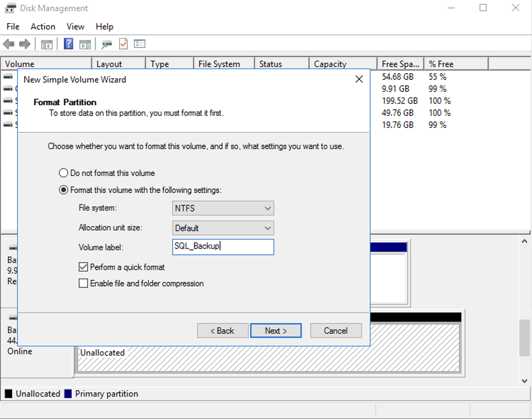Click the Forward navigation arrow icon

pos(25,44)
